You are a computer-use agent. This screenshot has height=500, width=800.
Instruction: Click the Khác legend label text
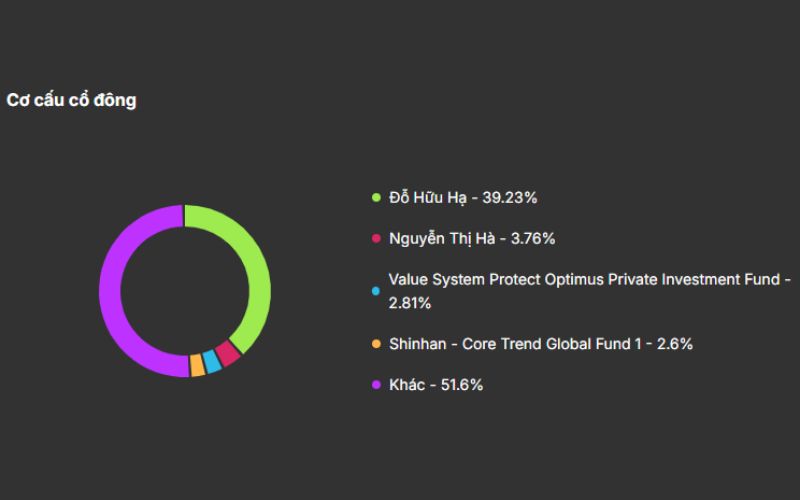407,385
